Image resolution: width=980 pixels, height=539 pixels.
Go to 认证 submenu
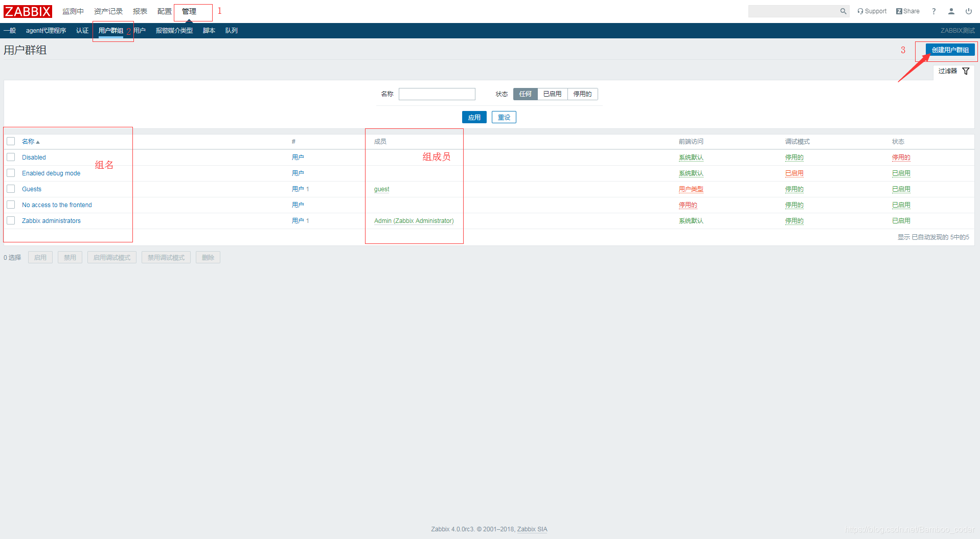(x=82, y=31)
